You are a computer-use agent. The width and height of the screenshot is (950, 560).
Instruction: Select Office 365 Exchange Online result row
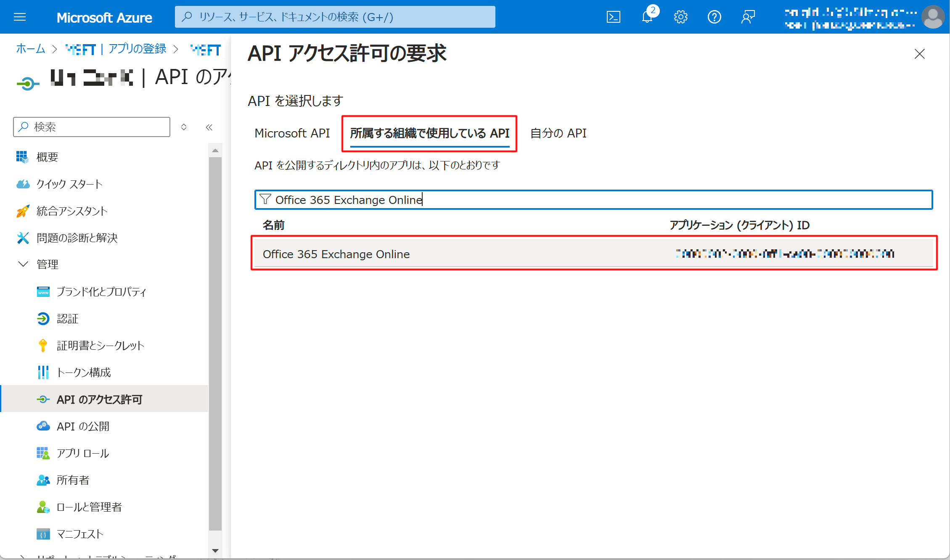(594, 254)
